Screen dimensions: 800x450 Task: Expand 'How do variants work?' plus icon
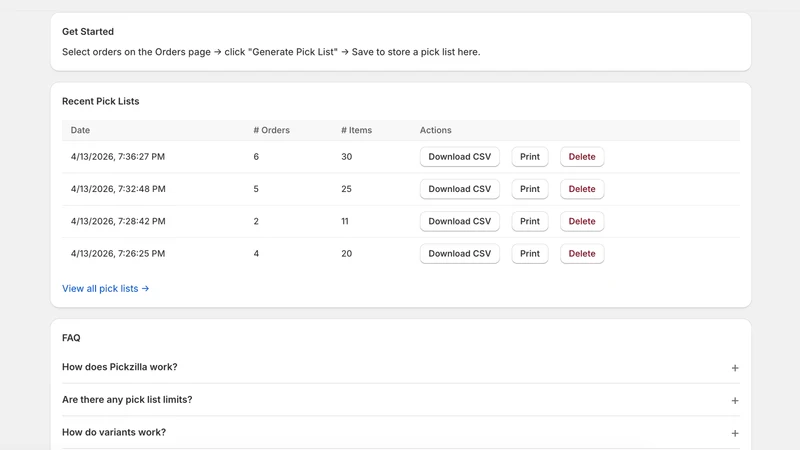coord(735,433)
